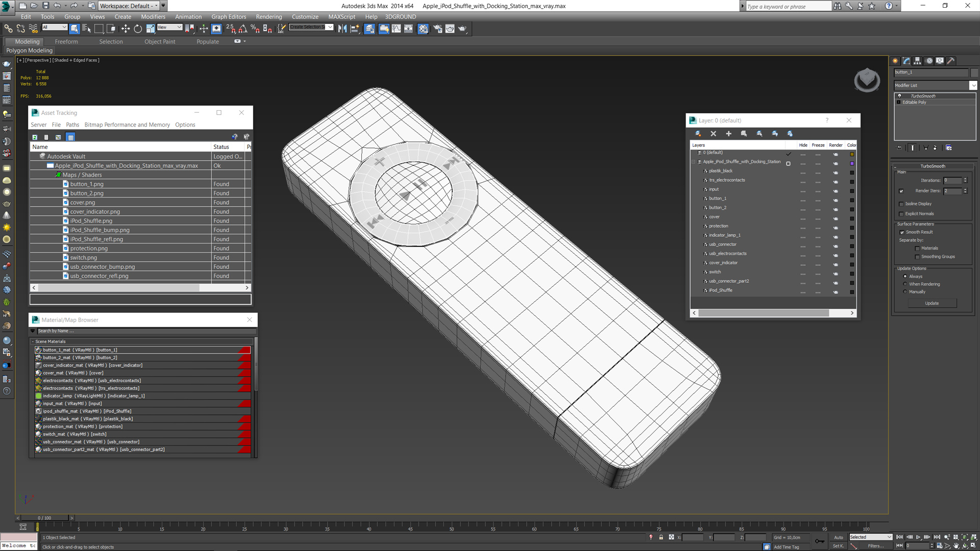
Task: Open the Utilities command panel tab
Action: pyautogui.click(x=950, y=61)
